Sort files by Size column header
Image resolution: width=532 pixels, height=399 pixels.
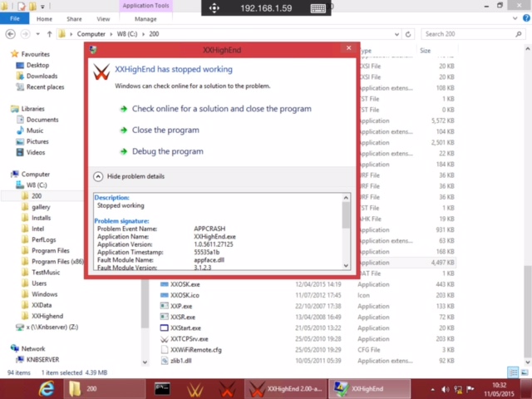[x=436, y=51]
